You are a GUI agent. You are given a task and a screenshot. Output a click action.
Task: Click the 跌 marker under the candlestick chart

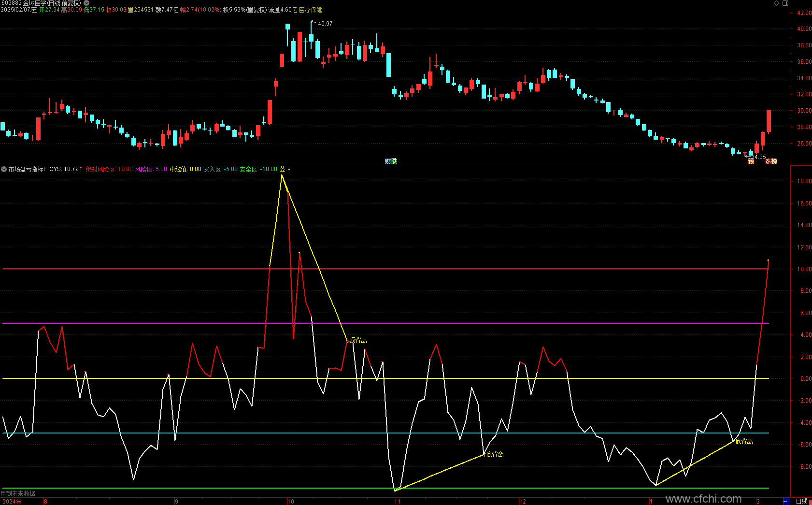(394, 161)
